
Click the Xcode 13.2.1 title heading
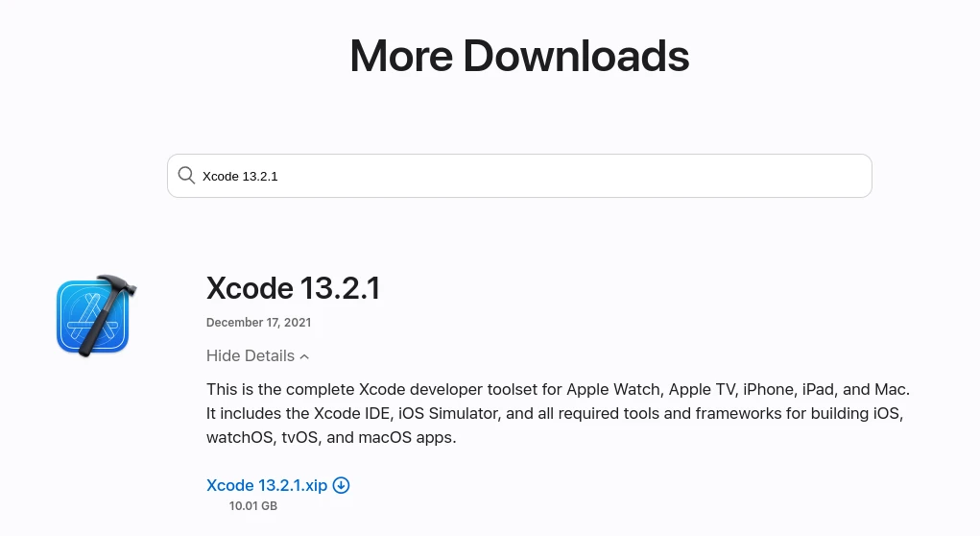point(293,287)
